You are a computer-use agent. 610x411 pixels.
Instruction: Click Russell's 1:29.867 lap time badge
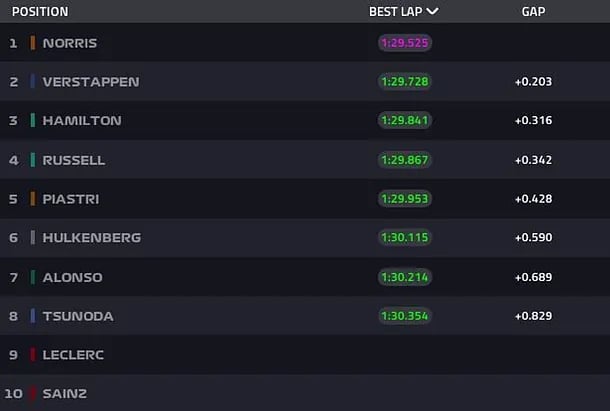405,160
